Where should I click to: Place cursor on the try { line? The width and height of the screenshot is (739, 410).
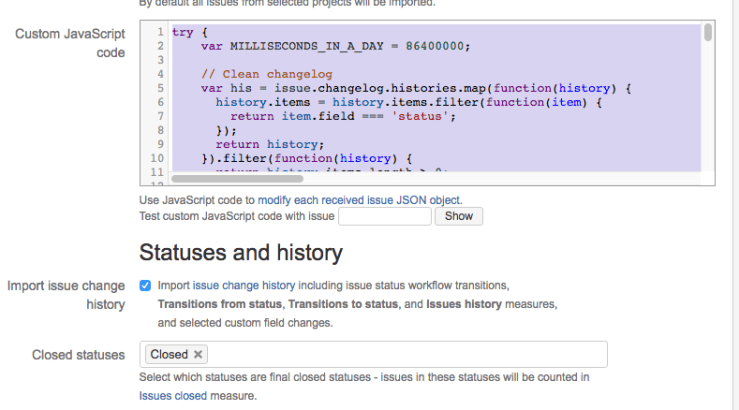[x=184, y=32]
